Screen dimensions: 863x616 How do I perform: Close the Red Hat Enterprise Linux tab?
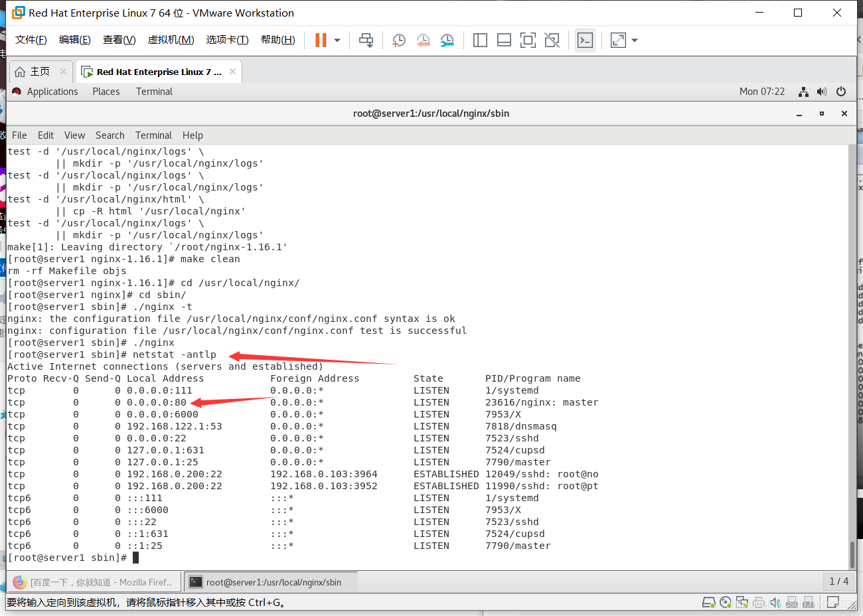232,71
